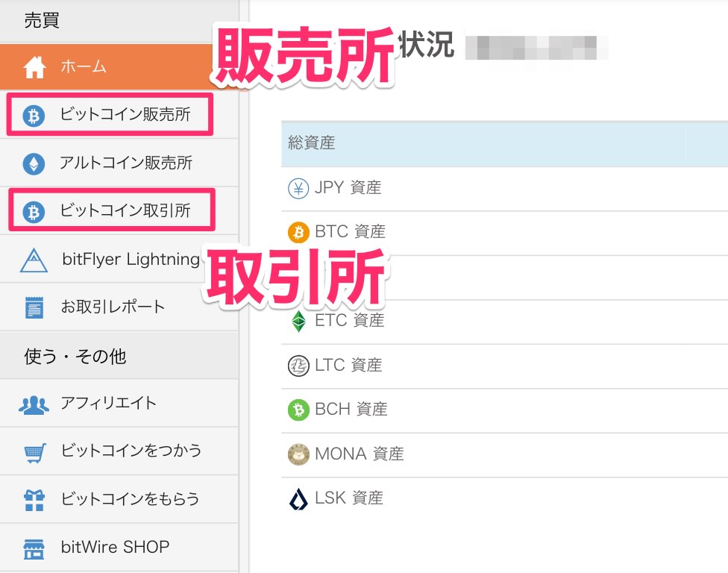Select the MONA coin icon
The image size is (728, 573).
click(298, 454)
